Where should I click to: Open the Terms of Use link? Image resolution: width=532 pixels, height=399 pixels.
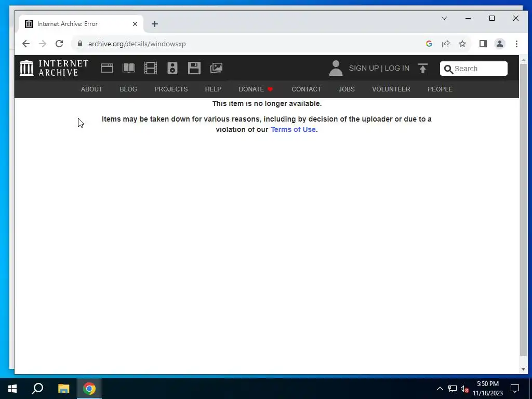[293, 129]
